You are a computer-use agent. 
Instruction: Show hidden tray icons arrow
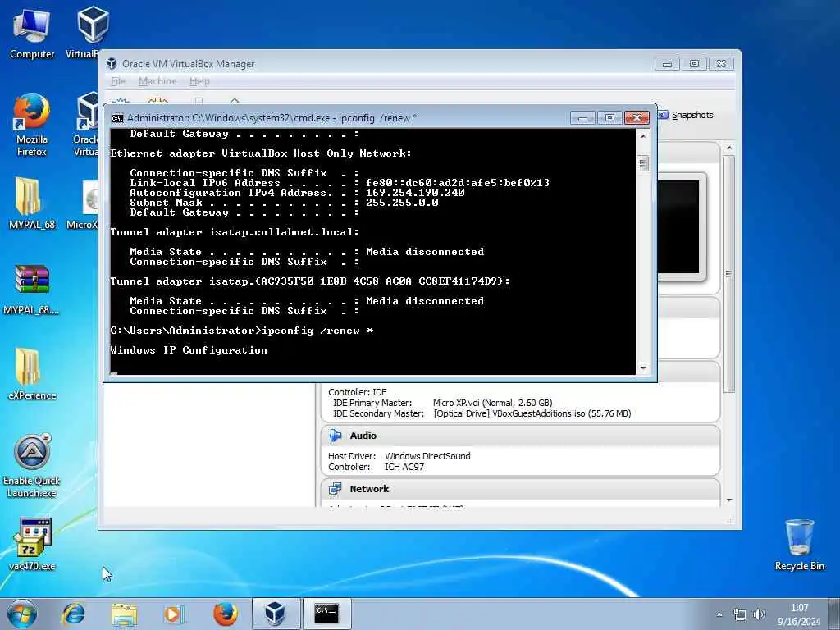click(x=719, y=614)
